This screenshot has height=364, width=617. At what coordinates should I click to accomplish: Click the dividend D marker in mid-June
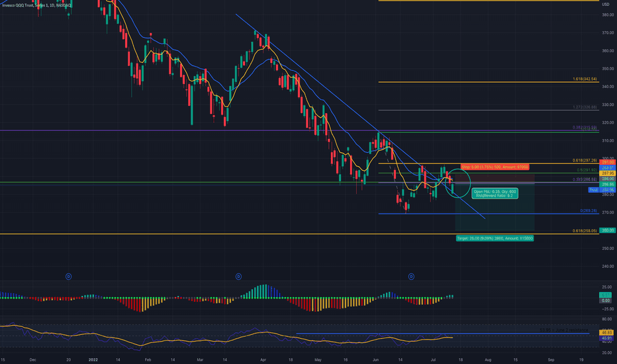(411, 277)
